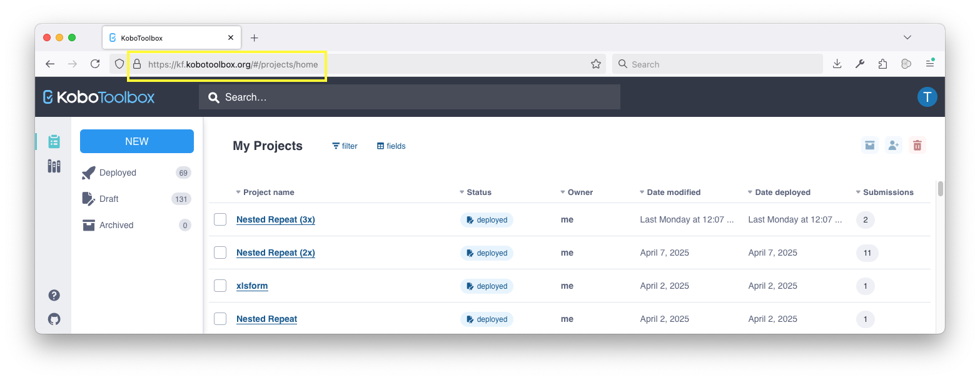The width and height of the screenshot is (980, 380).
Task: Select Draft projects in sidebar
Action: tap(109, 199)
